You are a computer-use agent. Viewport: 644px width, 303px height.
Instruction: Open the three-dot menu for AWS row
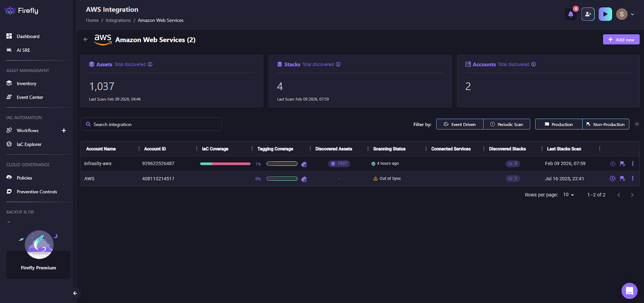pos(633,178)
